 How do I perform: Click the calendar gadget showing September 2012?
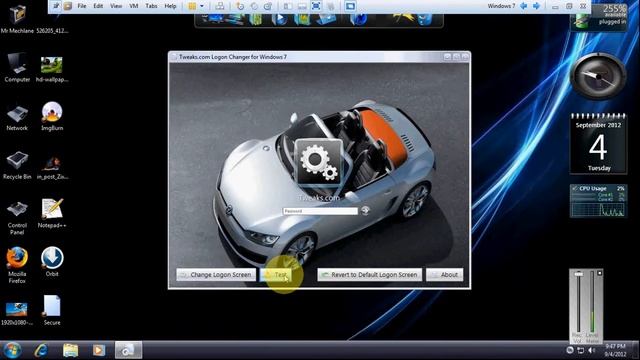(598, 144)
